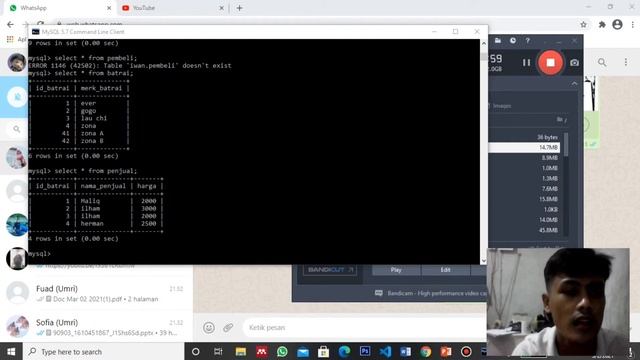Open the WhatsApp emoji picker

click(x=209, y=327)
